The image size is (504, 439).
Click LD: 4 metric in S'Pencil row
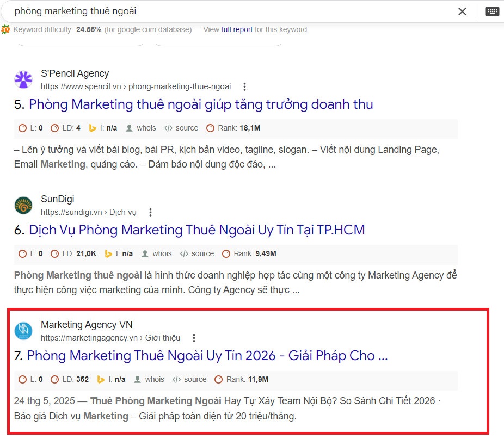click(65, 128)
